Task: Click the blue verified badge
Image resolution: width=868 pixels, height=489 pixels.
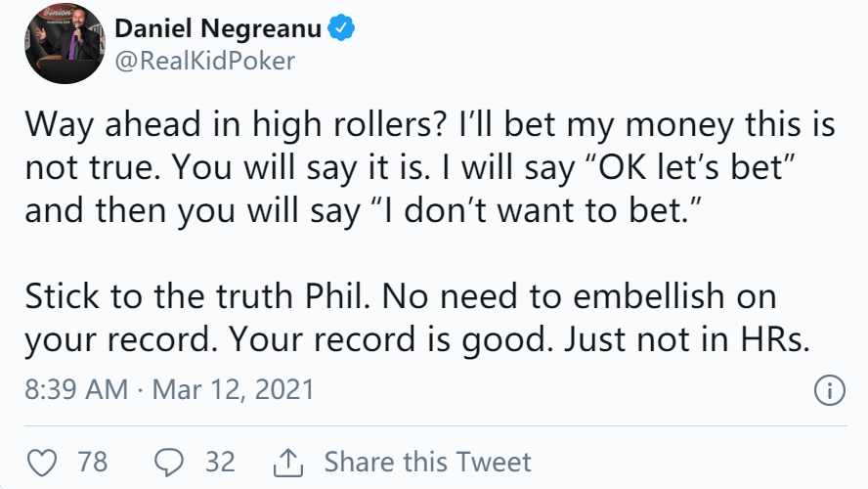Action: point(341,27)
